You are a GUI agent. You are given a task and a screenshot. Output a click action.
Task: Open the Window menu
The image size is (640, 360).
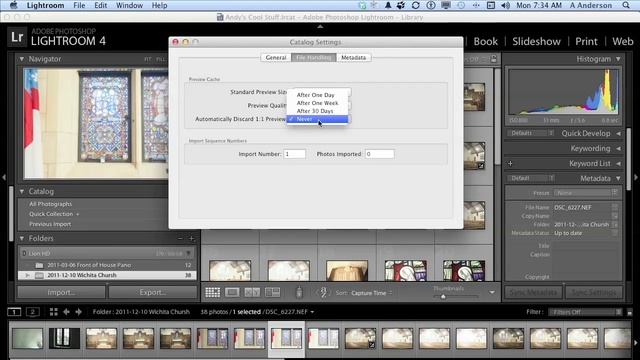pos(129,5)
